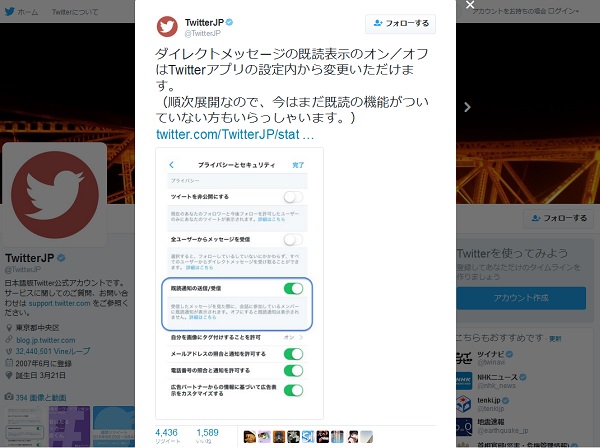Click the calendar icon by 2007年6月に登録

pos(9,363)
